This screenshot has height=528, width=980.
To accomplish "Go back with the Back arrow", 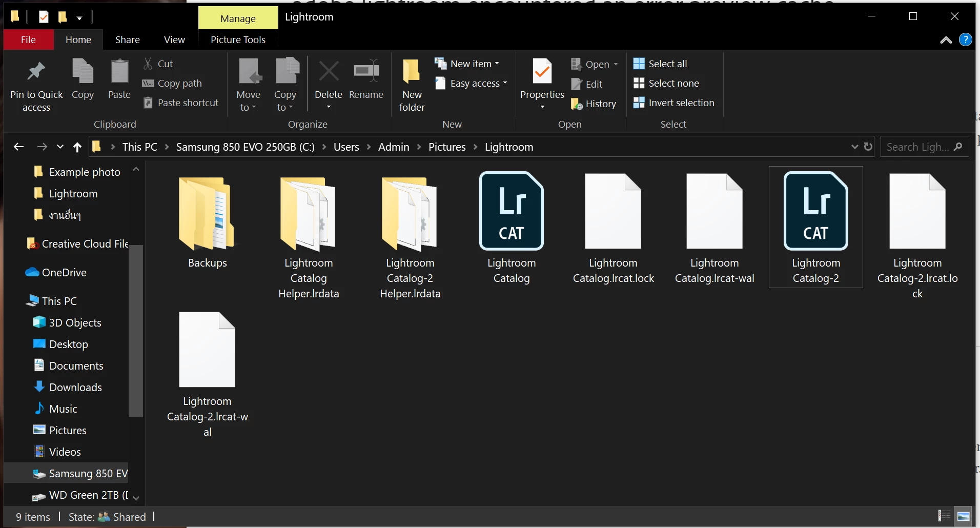I will point(19,147).
